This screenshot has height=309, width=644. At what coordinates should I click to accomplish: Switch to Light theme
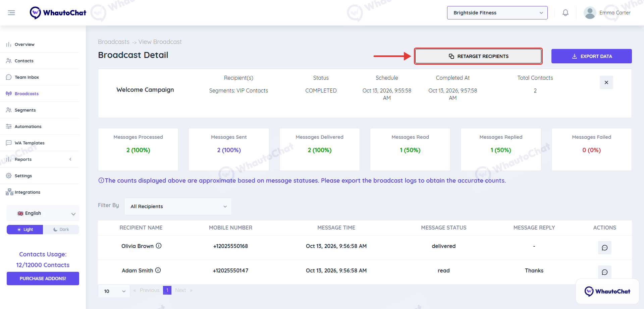25,230
